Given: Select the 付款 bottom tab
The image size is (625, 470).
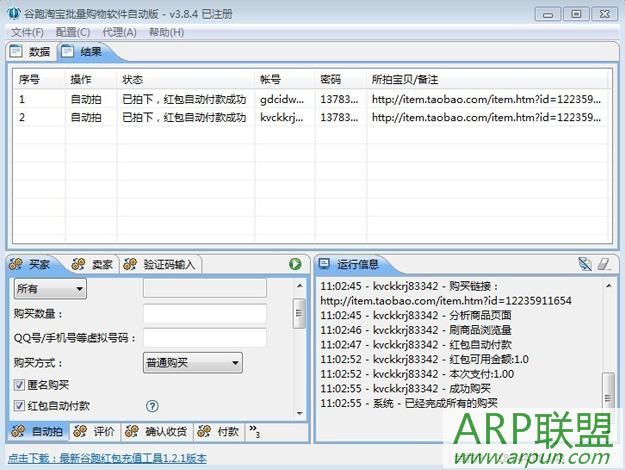Looking at the screenshot, I should 219,431.
